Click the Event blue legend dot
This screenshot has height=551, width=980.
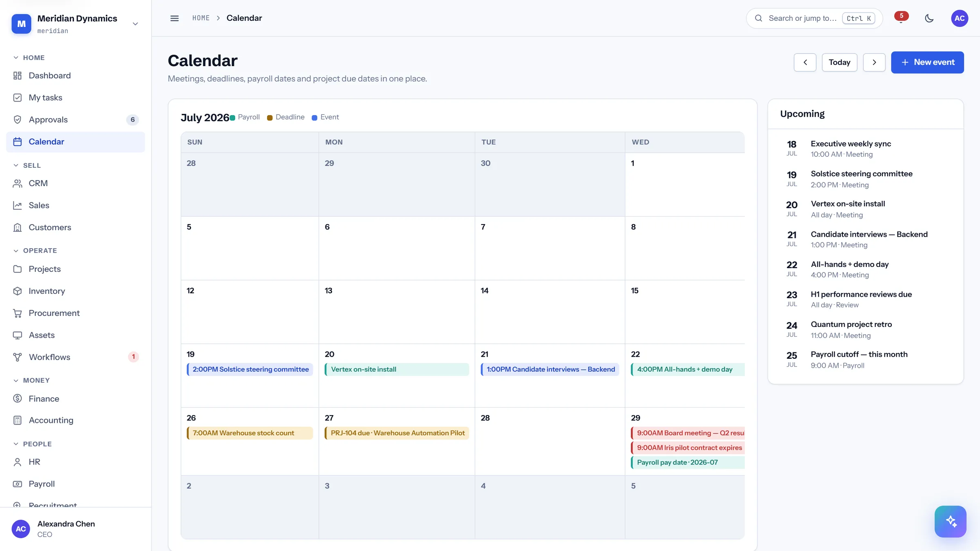[314, 118]
